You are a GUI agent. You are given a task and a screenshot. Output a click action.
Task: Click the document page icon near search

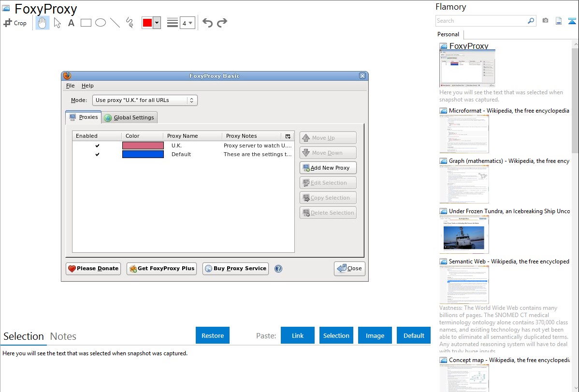(559, 21)
